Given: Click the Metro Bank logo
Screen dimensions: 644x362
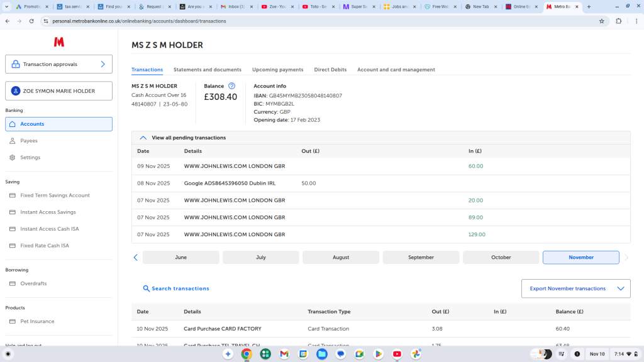Looking at the screenshot, I should coord(58,42).
